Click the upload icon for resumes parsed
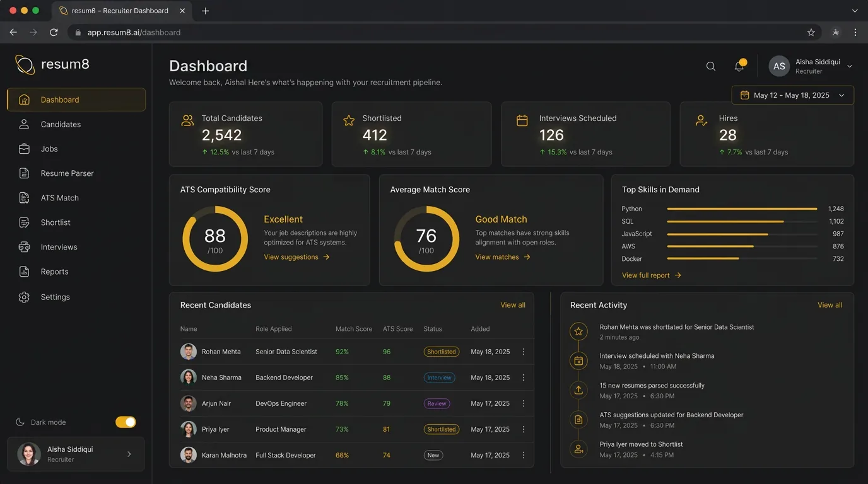The width and height of the screenshot is (868, 484). (578, 390)
